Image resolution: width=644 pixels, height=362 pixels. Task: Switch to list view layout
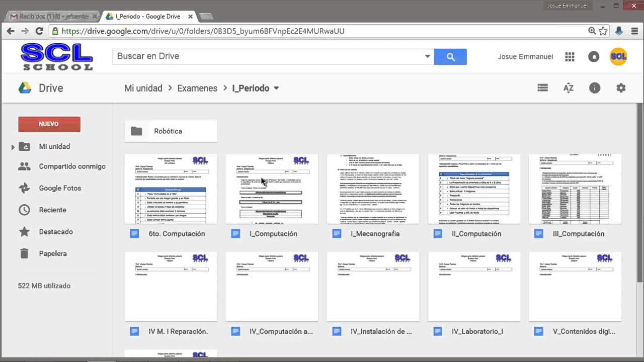542,88
